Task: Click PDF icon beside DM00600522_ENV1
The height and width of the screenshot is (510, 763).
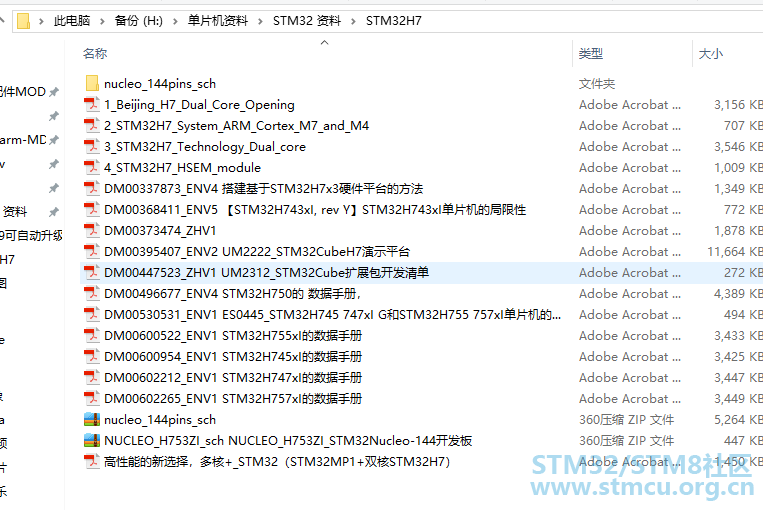Action: [91, 335]
